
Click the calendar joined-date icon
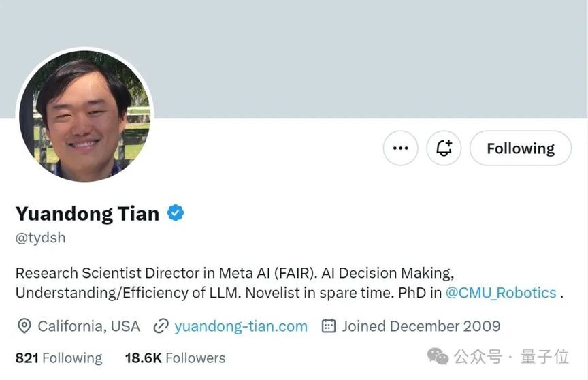329,326
